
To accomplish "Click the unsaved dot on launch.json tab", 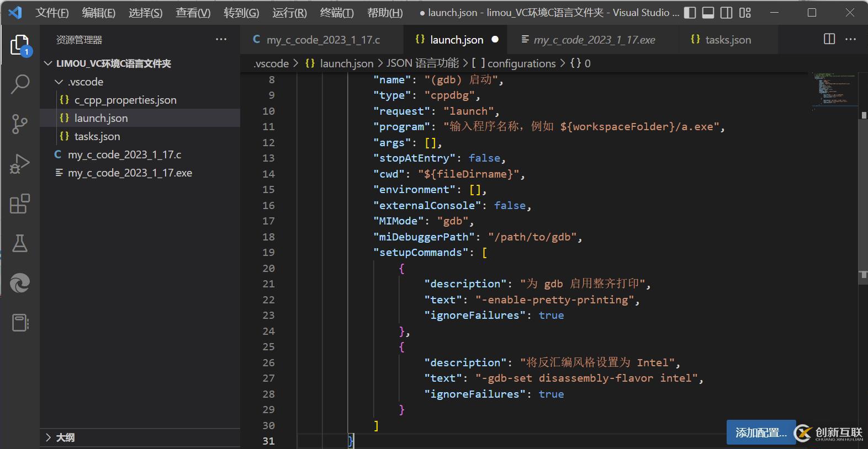I will click(x=495, y=39).
